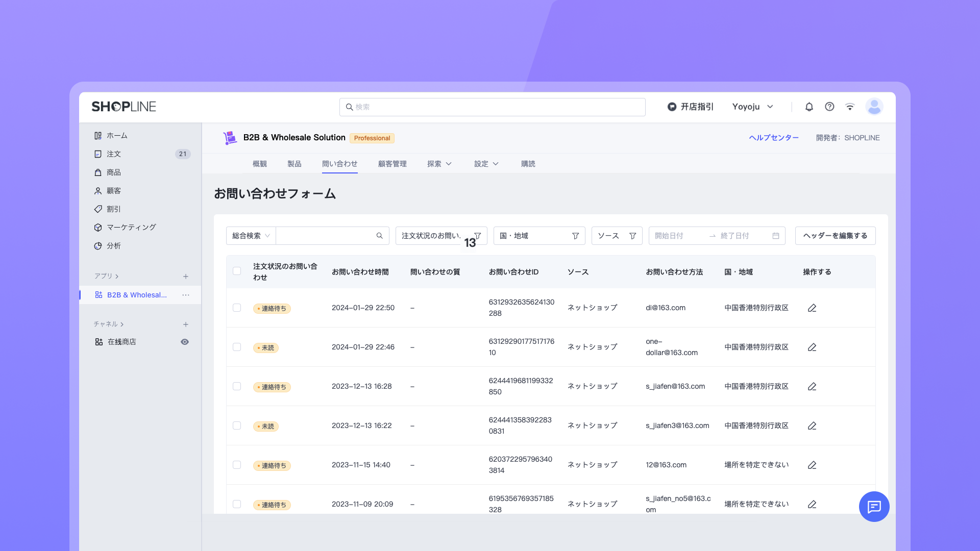Click the ヘッダーを編集する button
This screenshot has height=551, width=980.
click(835, 236)
